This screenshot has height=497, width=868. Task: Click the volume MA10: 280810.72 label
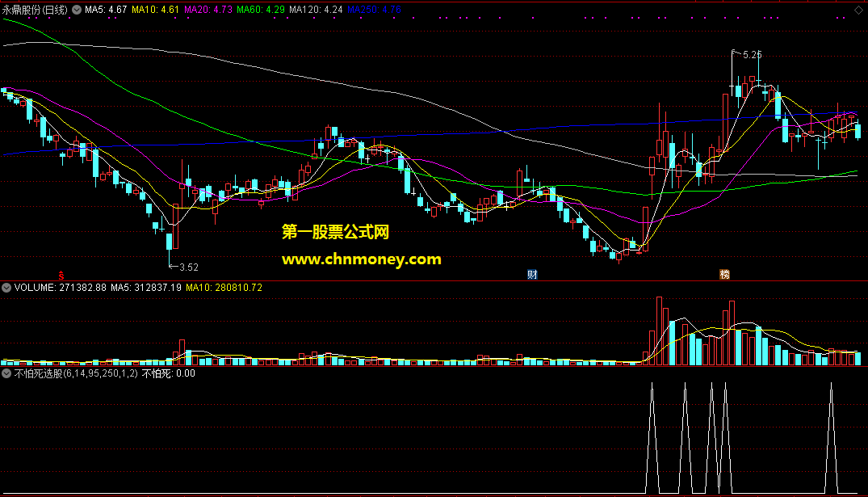224,288
